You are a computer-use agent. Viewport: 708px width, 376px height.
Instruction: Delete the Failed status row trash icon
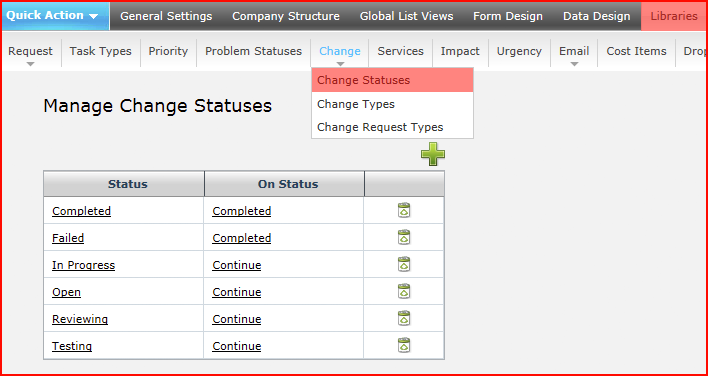click(x=404, y=237)
